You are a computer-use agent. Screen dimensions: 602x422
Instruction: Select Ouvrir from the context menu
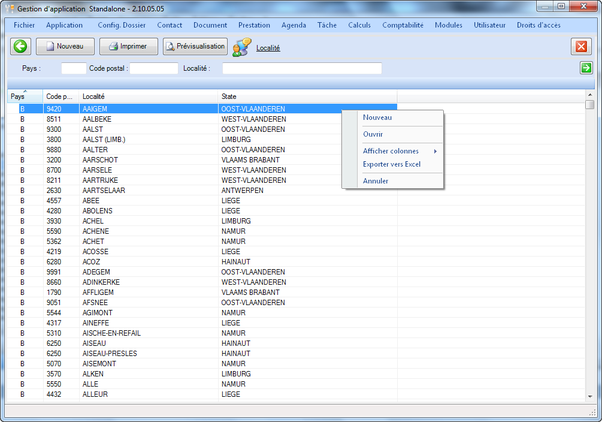click(x=373, y=133)
